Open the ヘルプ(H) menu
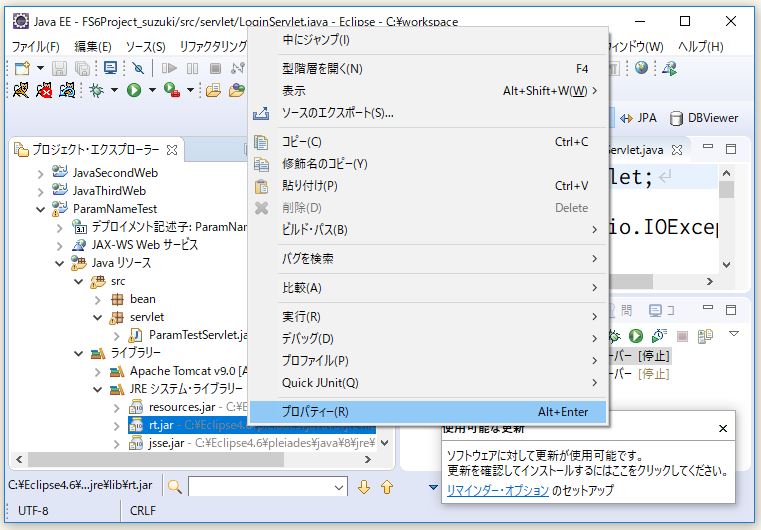The image size is (761, 530). pyautogui.click(x=700, y=47)
